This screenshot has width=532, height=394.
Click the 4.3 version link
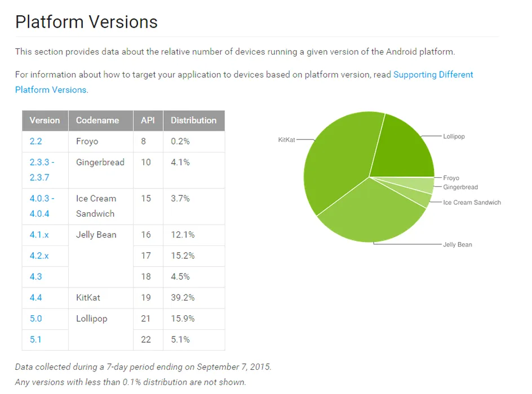pyautogui.click(x=36, y=277)
